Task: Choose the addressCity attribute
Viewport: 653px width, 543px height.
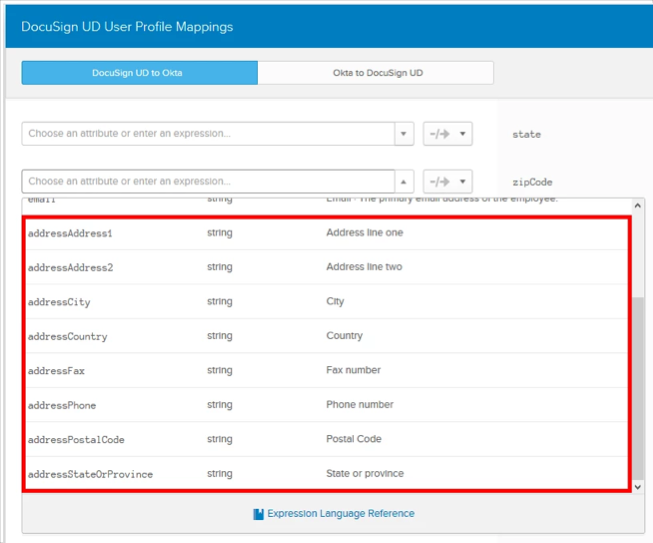Action: pyautogui.click(x=59, y=302)
